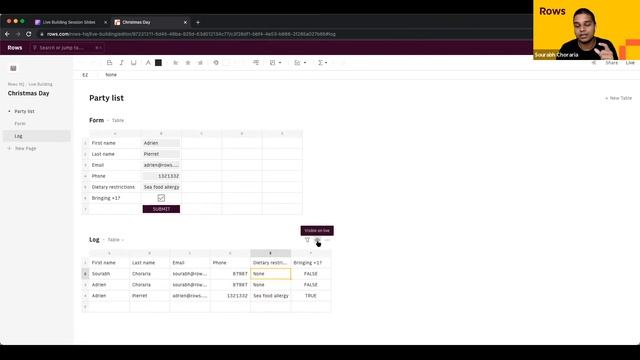This screenshot has height=360, width=640.
Task: Open the more options menu for Log table
Action: [x=327, y=240]
